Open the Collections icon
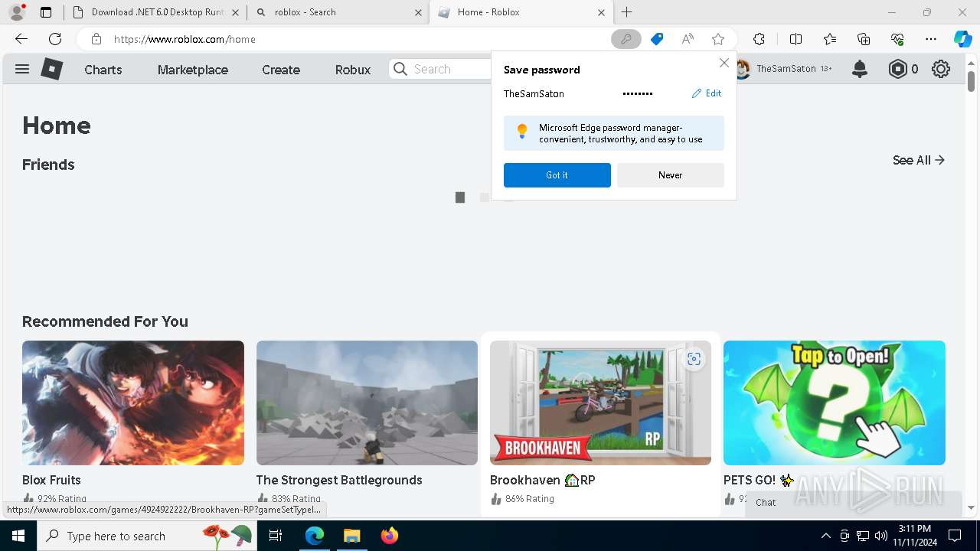This screenshot has width=980, height=551. point(864,39)
